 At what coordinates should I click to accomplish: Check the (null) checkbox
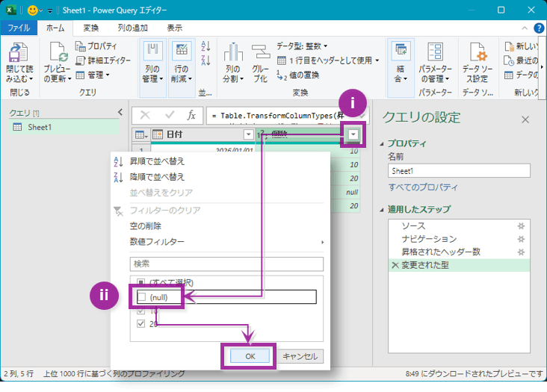coord(141,297)
